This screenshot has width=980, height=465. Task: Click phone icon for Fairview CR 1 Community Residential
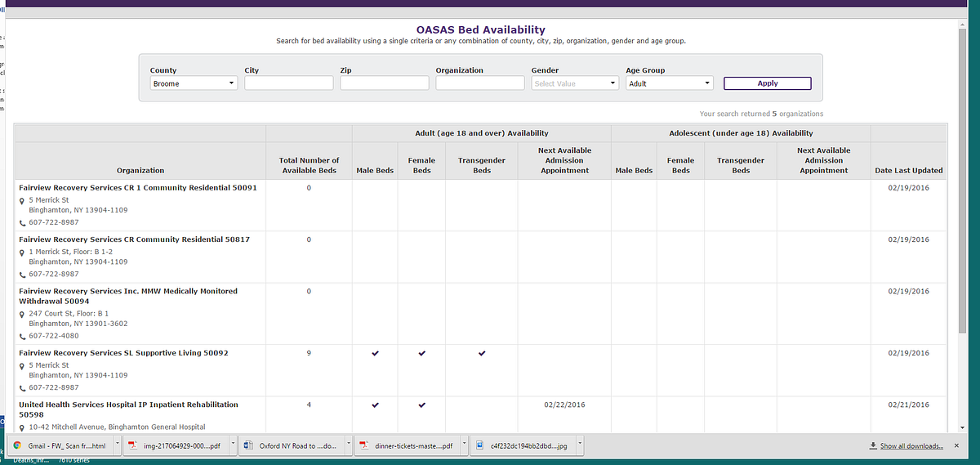click(22, 222)
